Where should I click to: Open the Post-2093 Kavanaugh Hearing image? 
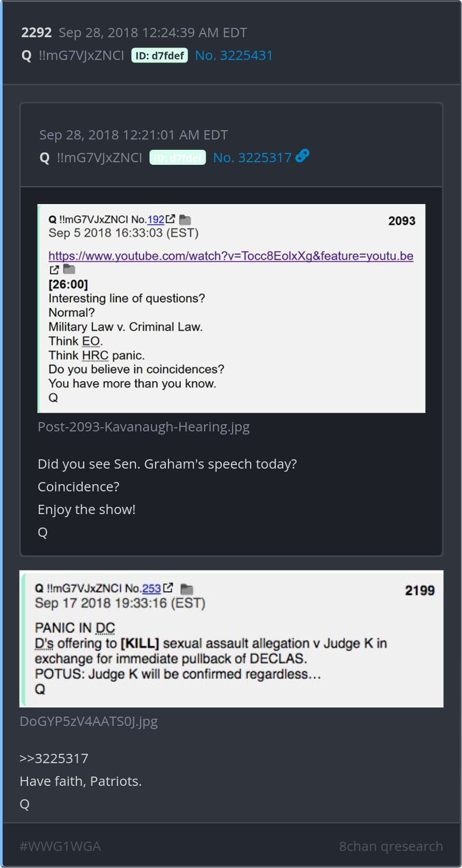coord(232,308)
